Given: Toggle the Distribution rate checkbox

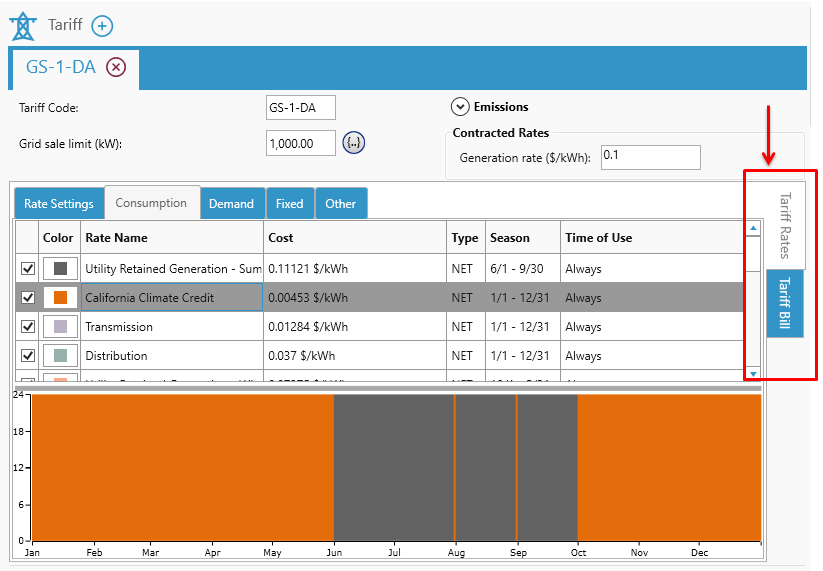Looking at the screenshot, I should [28, 356].
